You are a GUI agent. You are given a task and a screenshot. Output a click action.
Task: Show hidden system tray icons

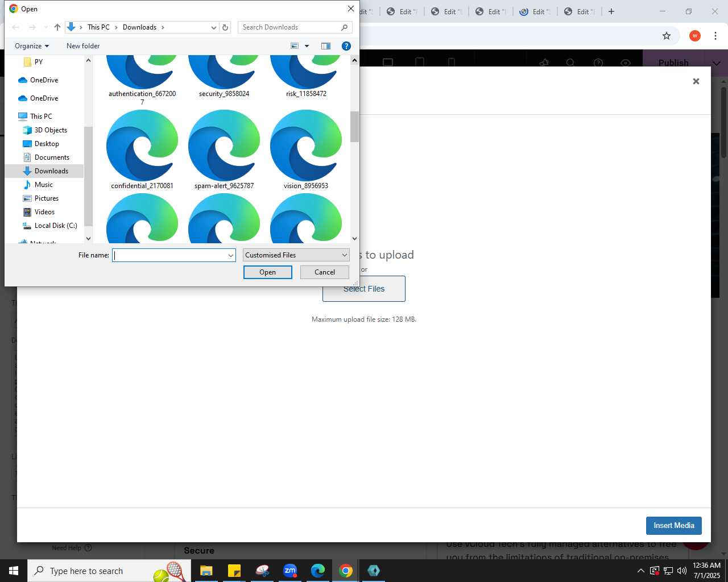[x=640, y=571]
